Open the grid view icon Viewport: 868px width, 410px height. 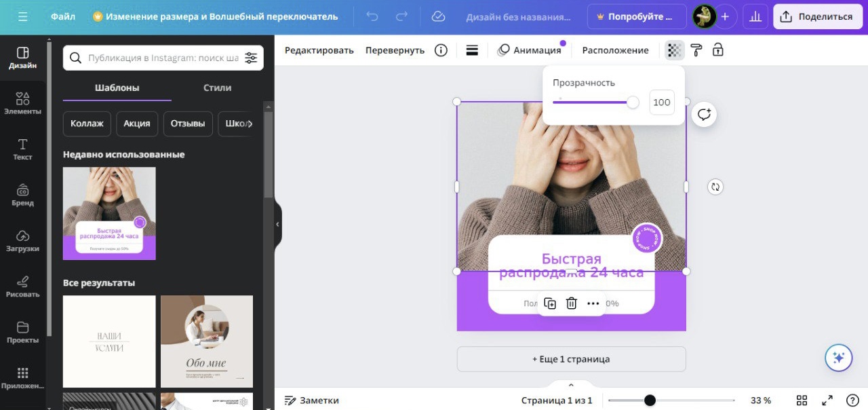(802, 400)
